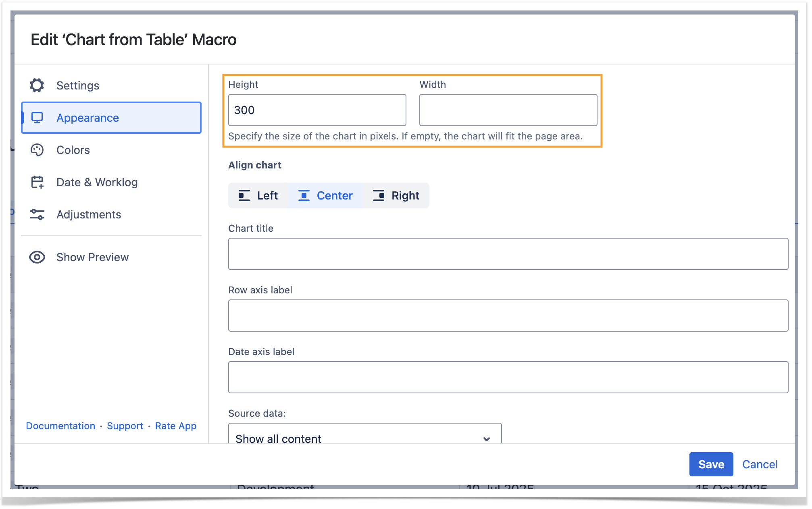The image size is (812, 509).
Task: Focus the Chart title text box
Action: coord(508,254)
